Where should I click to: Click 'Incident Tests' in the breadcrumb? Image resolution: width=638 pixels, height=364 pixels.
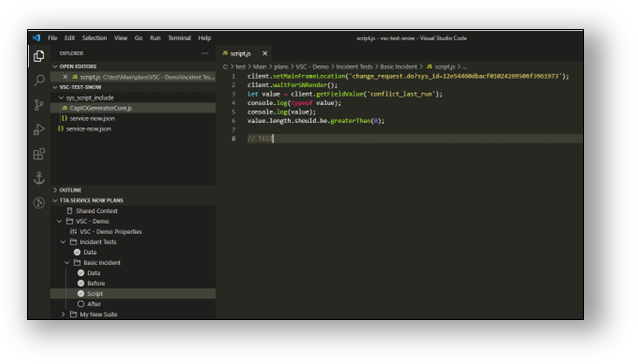coord(354,67)
